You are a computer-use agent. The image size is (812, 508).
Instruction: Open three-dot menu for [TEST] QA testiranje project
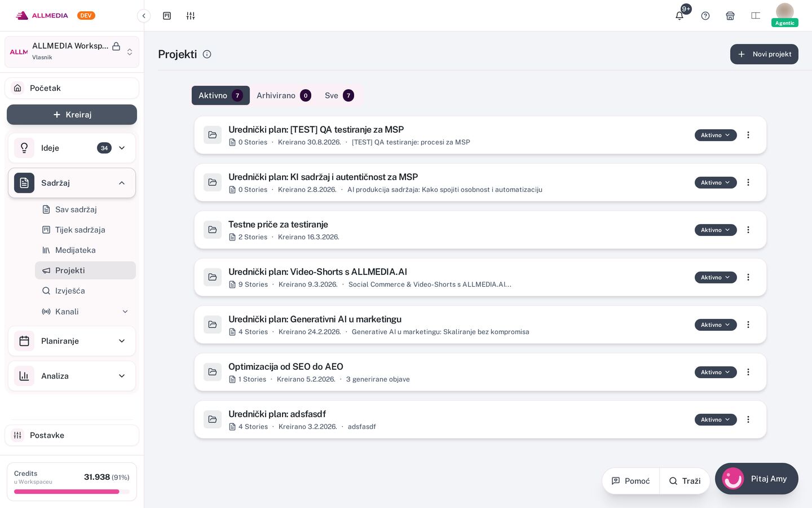click(748, 135)
